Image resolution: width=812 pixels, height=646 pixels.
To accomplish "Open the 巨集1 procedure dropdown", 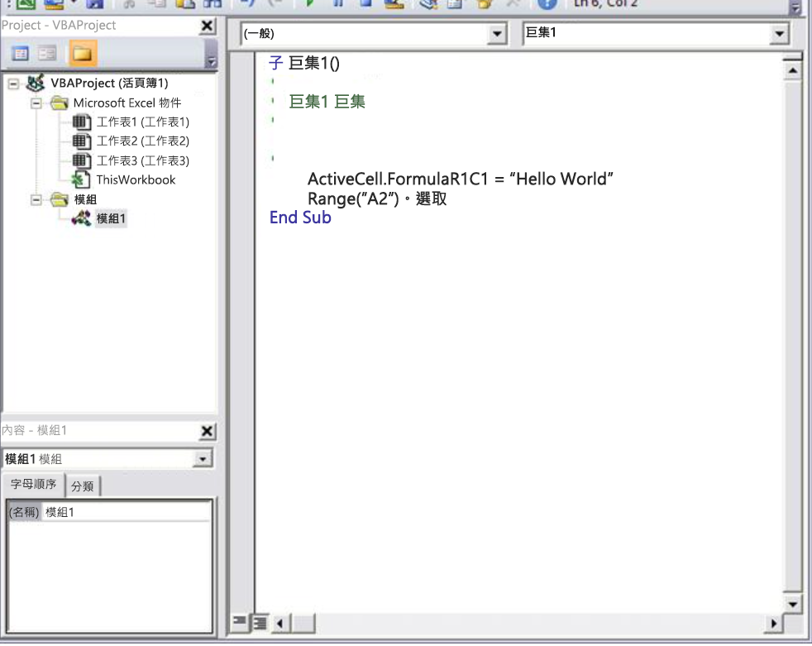I will [x=778, y=34].
